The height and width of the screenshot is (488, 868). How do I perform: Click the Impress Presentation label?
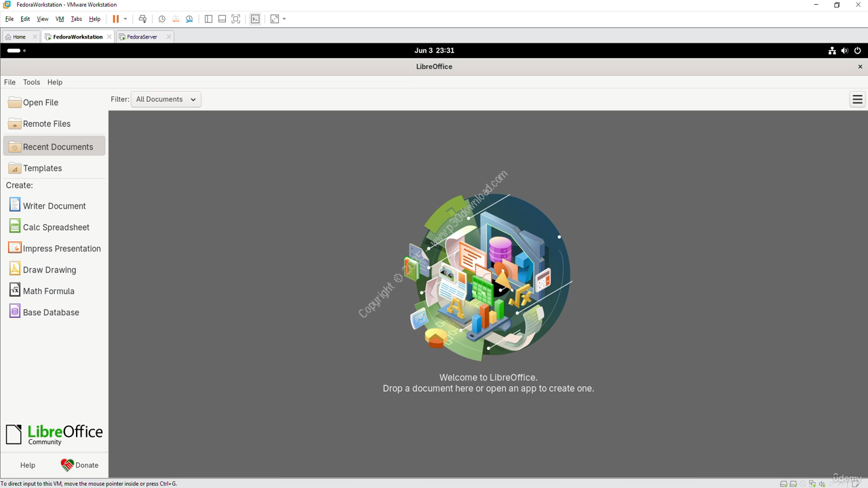(62, 248)
